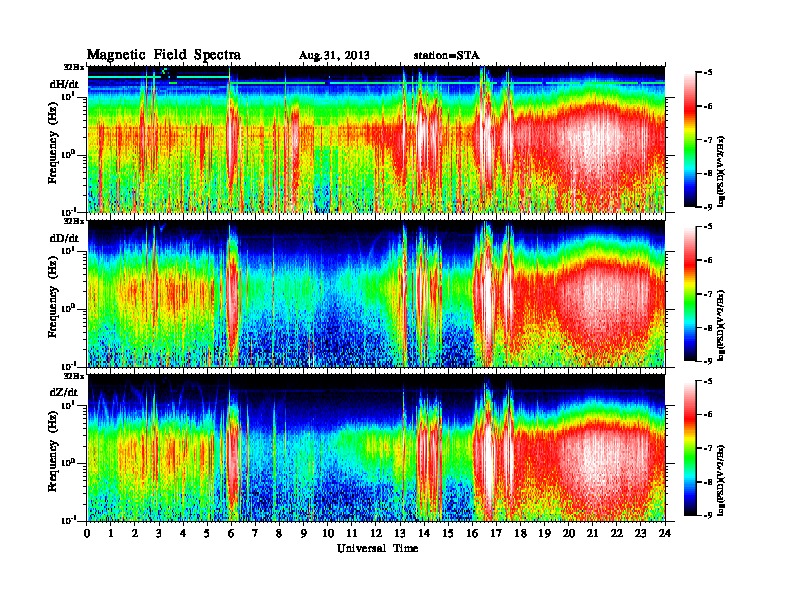
Task: Click hour 18 tick label on time axis
Action: [520, 533]
